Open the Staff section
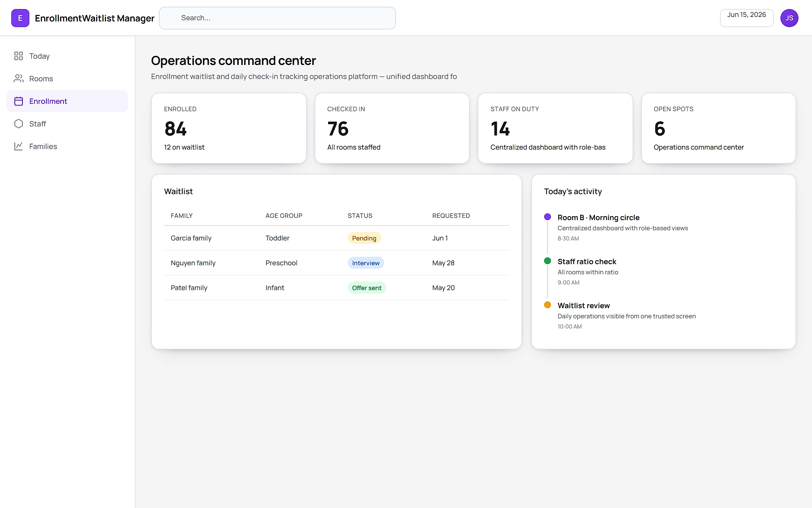Viewport: 812px width, 508px height. (x=67, y=124)
